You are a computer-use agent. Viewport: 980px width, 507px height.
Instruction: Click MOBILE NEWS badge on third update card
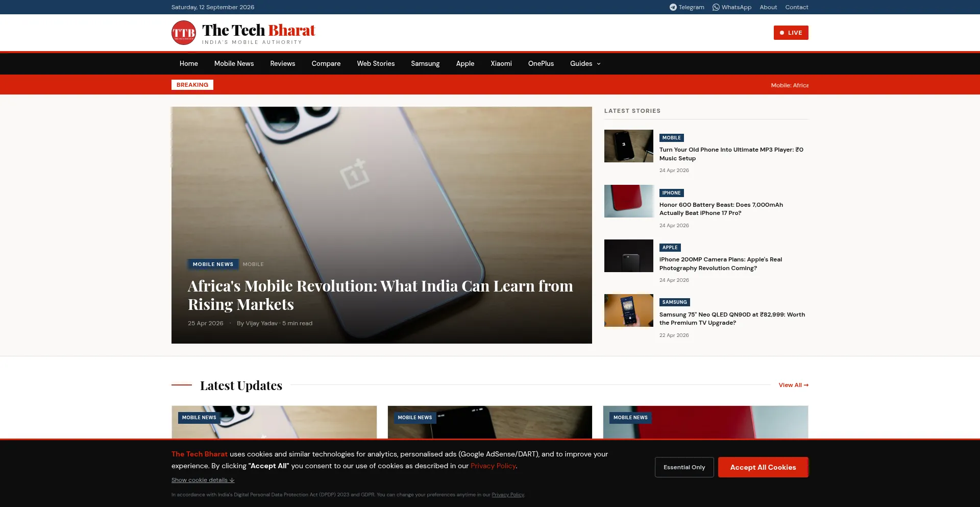630,418
